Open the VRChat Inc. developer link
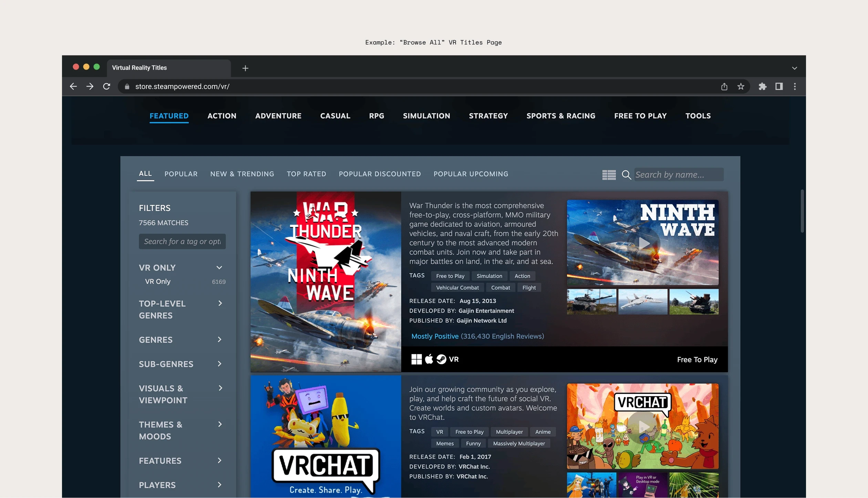Image resolution: width=868 pixels, height=498 pixels. click(474, 467)
